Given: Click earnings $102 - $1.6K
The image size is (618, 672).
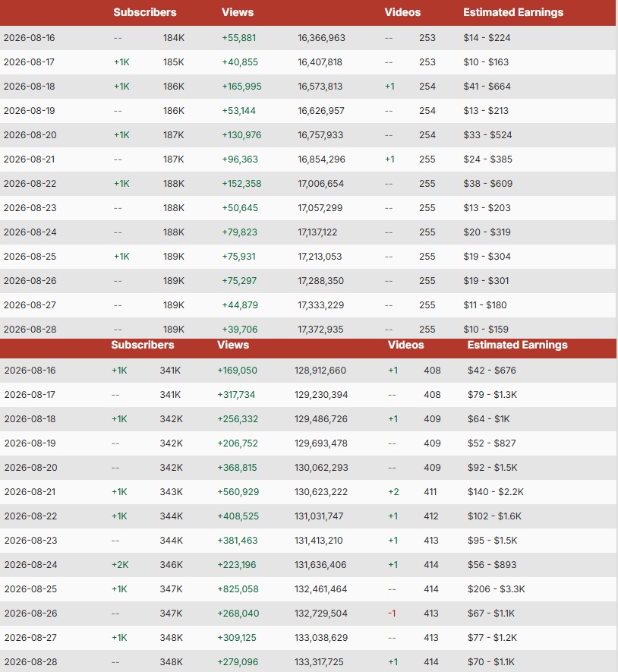Looking at the screenshot, I should (494, 516).
